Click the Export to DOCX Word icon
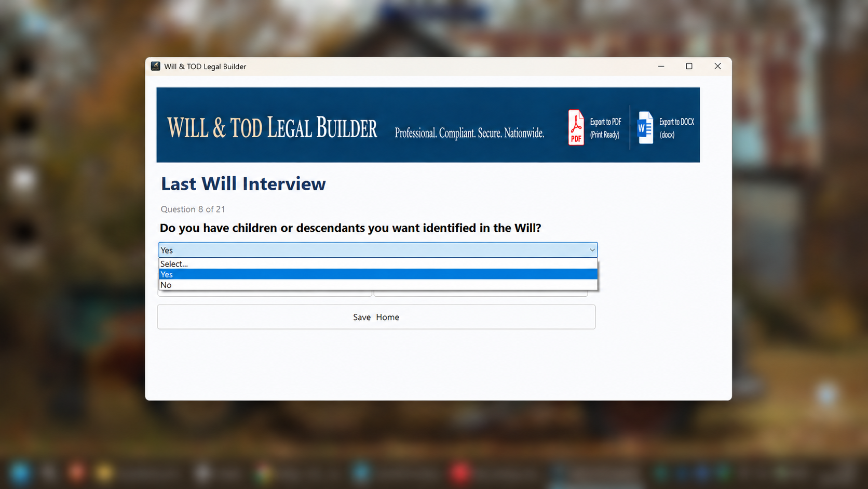The height and width of the screenshot is (489, 868). click(x=645, y=127)
